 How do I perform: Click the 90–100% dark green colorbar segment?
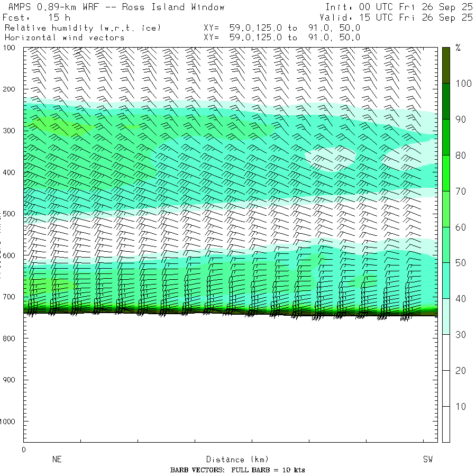tap(446, 101)
